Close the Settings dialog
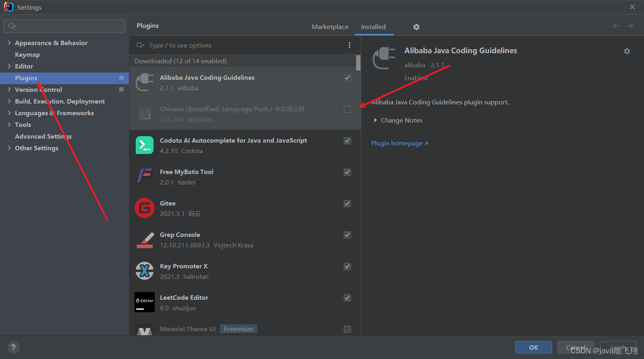The height and width of the screenshot is (359, 644). [x=632, y=7]
